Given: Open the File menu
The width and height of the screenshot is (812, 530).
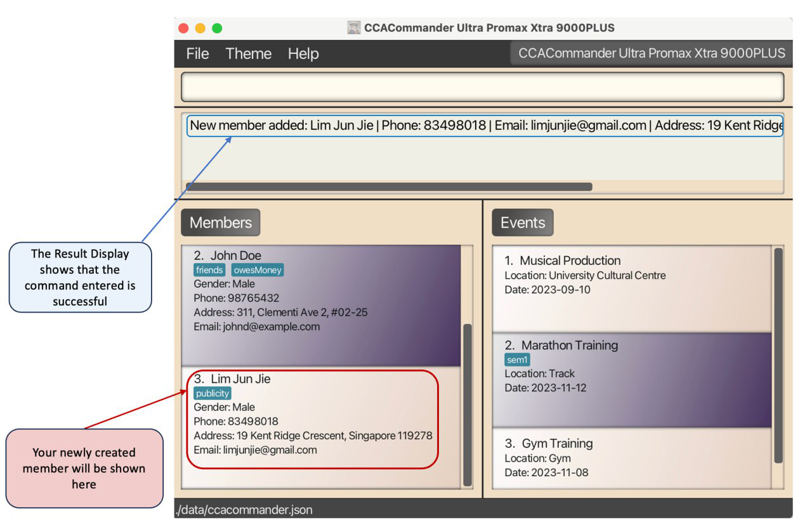Looking at the screenshot, I should pyautogui.click(x=197, y=54).
